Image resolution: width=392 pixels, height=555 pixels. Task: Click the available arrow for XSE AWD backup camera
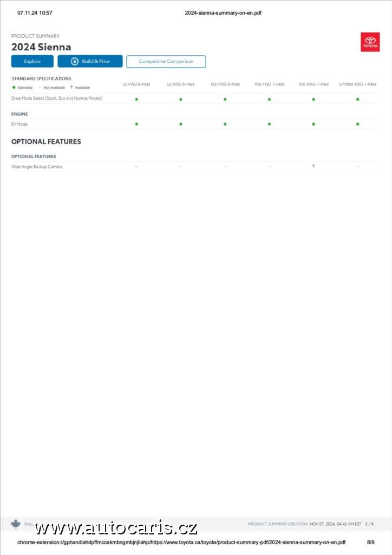(313, 166)
